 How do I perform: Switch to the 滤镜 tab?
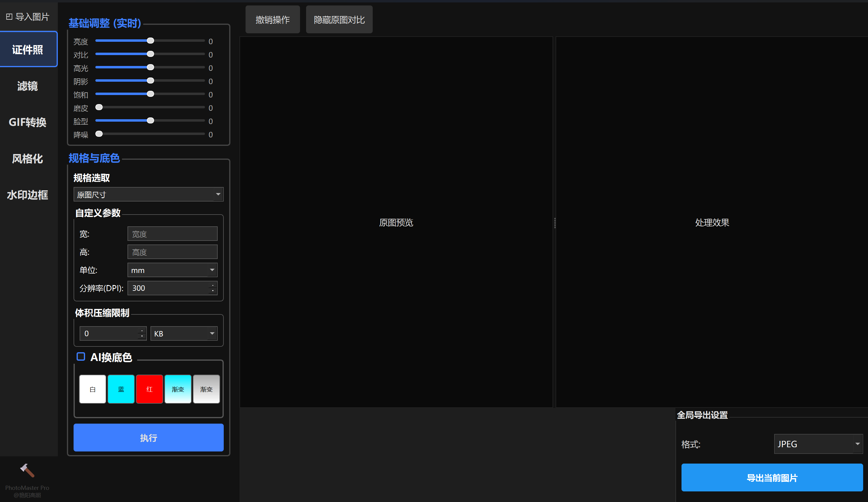tap(28, 86)
